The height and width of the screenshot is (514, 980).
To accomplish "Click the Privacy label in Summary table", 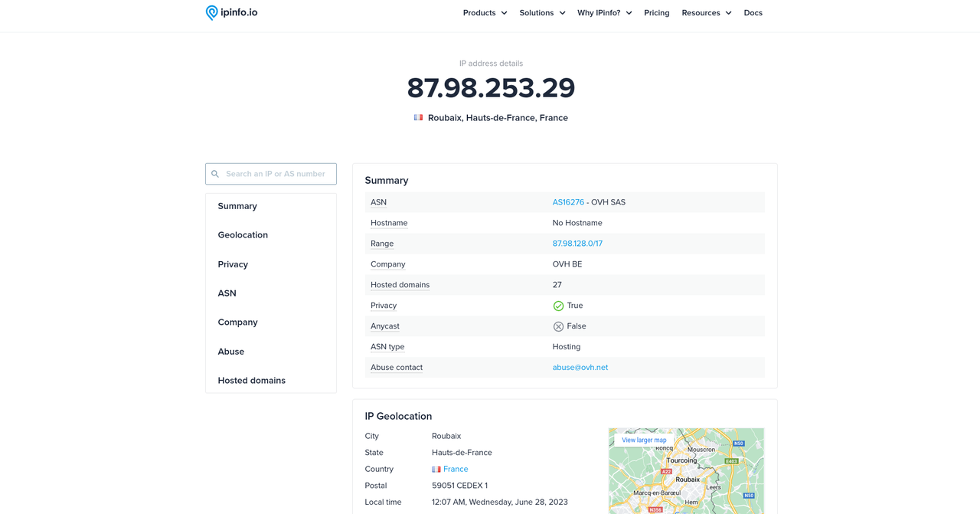I will (384, 306).
